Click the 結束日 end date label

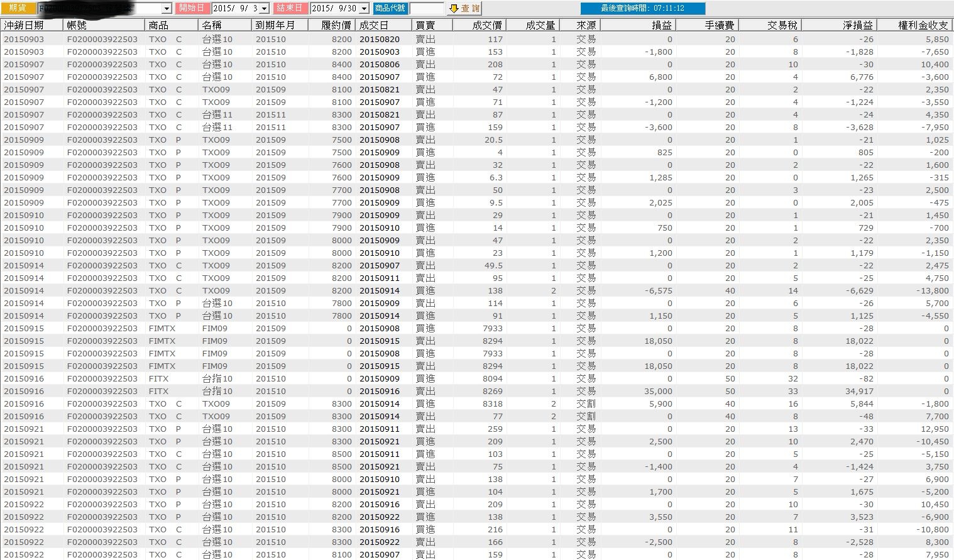click(290, 8)
